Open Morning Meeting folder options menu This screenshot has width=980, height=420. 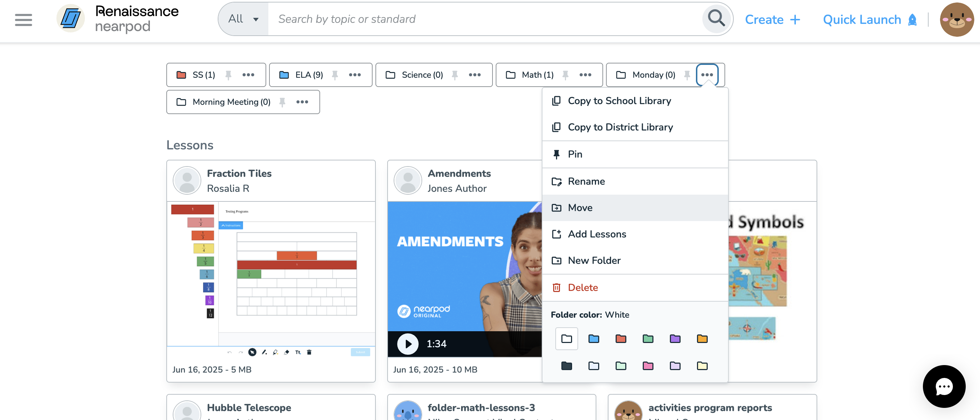tap(302, 102)
